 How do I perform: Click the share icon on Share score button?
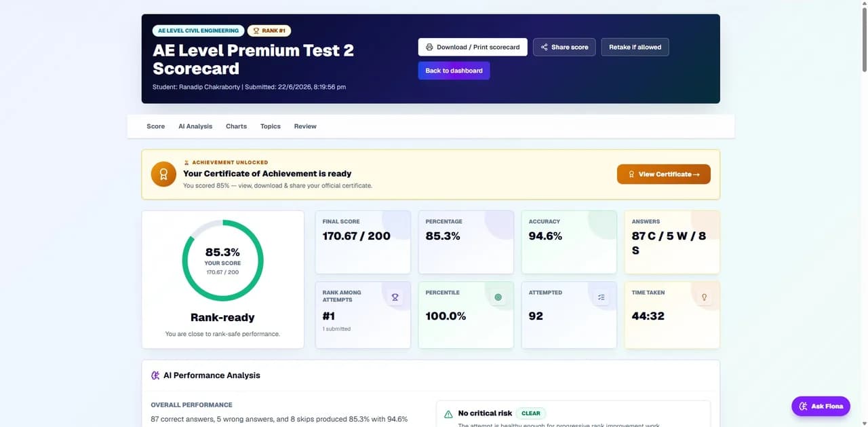545,47
